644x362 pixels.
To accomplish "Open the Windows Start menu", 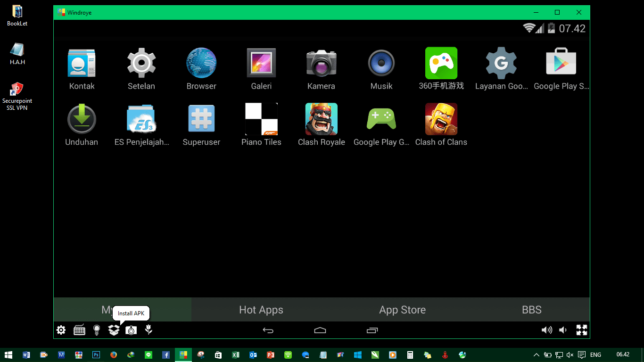I will [8, 355].
